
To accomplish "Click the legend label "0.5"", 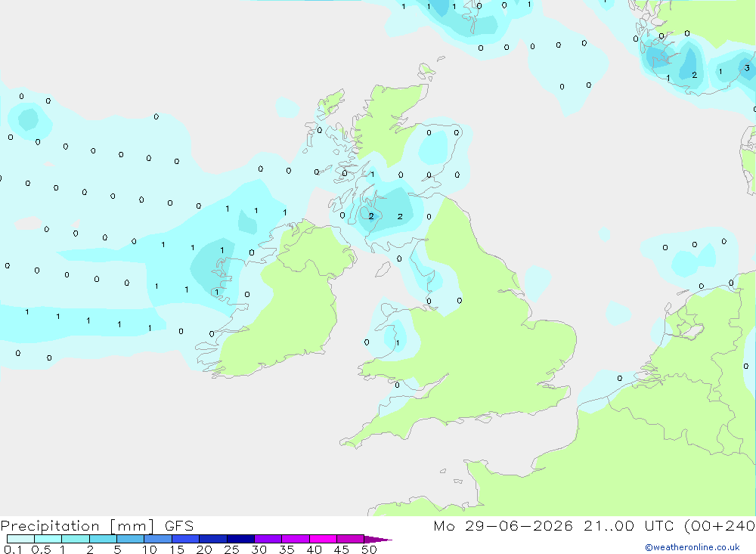I will pyautogui.click(x=41, y=549).
